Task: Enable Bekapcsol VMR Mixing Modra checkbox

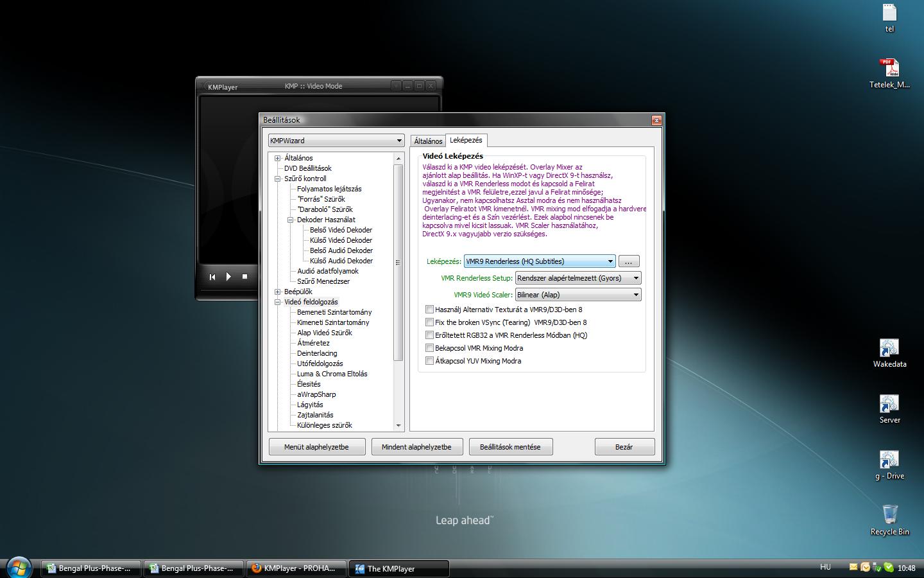Action: pyautogui.click(x=430, y=348)
